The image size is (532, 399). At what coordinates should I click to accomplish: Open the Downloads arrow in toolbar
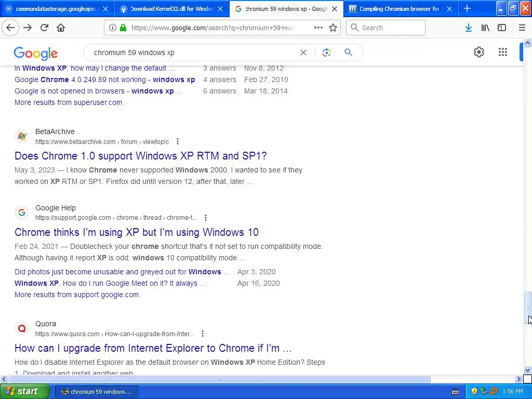coord(469,28)
